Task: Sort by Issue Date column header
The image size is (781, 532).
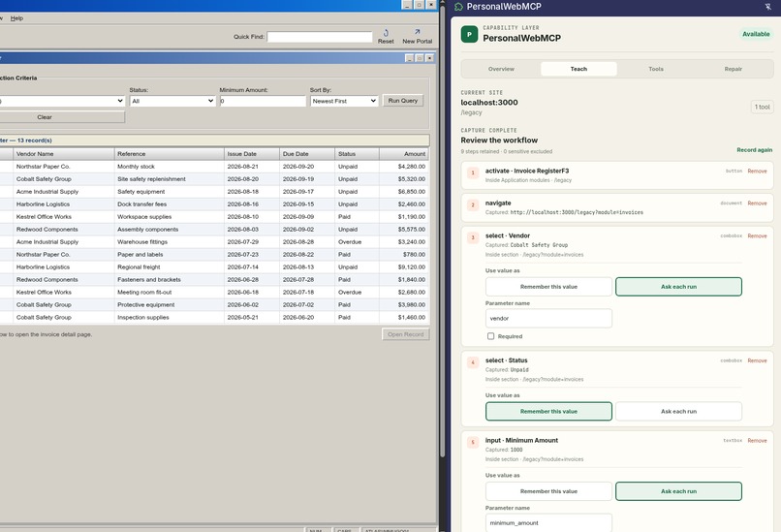Action: (x=252, y=154)
